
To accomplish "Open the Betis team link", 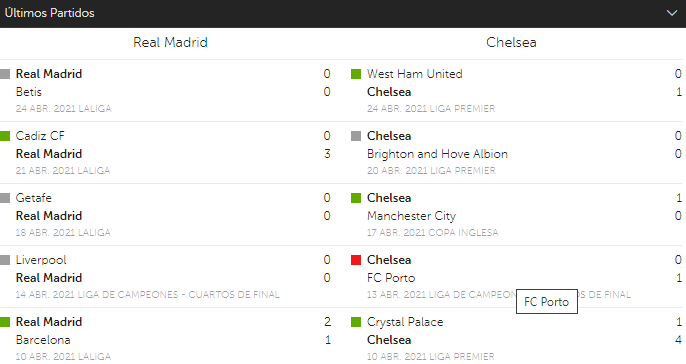I will click(x=29, y=92).
